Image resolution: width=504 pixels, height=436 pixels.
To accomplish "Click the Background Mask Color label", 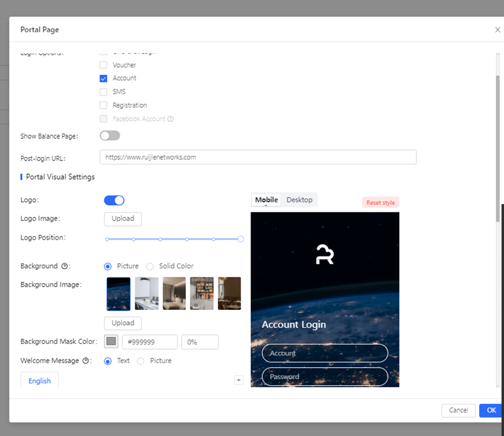I will pos(59,341).
